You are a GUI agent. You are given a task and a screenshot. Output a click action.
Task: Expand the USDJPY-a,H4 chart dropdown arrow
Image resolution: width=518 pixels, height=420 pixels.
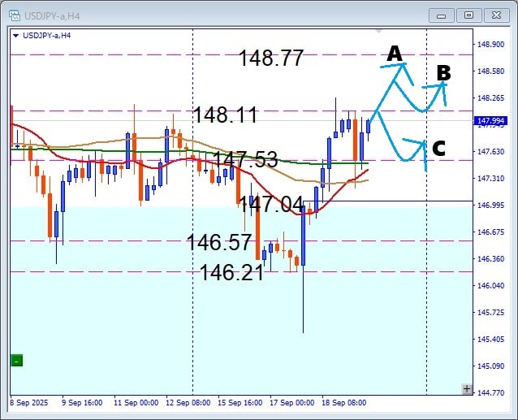pos(15,36)
